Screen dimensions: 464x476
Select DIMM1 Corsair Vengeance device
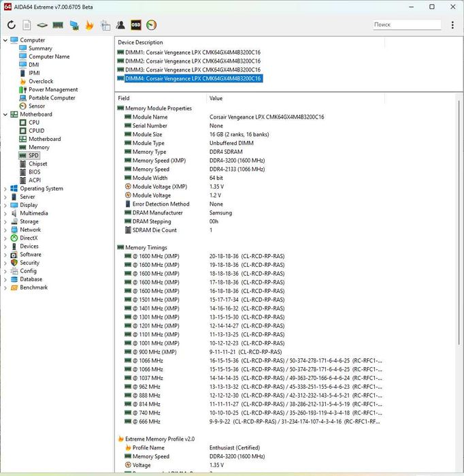pos(193,52)
